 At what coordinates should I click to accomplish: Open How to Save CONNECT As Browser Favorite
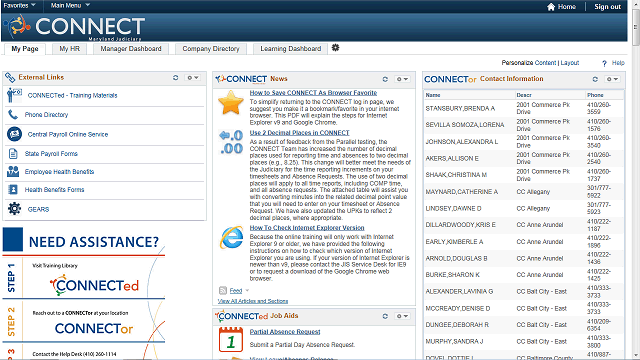[x=313, y=93]
